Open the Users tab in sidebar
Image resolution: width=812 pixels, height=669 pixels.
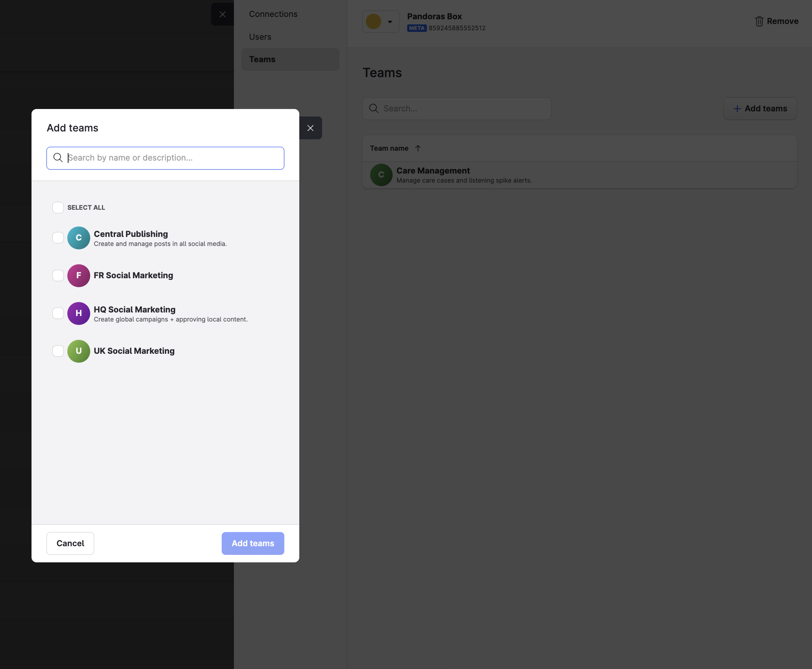[260, 37]
